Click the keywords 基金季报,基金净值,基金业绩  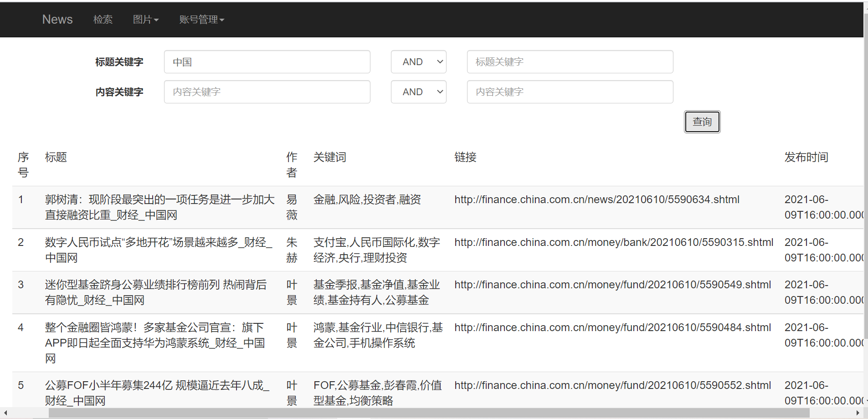coord(377,292)
